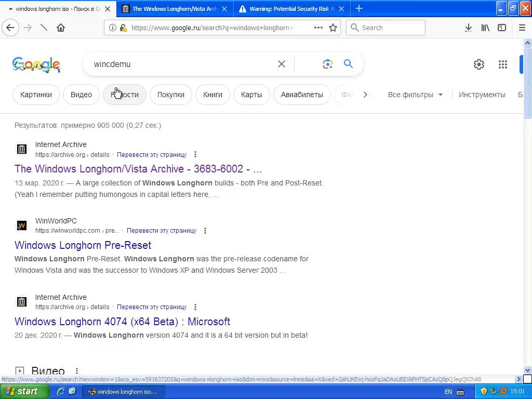This screenshot has height=399, width=532.
Task: Open Google quick settings gear
Action: [478, 64]
